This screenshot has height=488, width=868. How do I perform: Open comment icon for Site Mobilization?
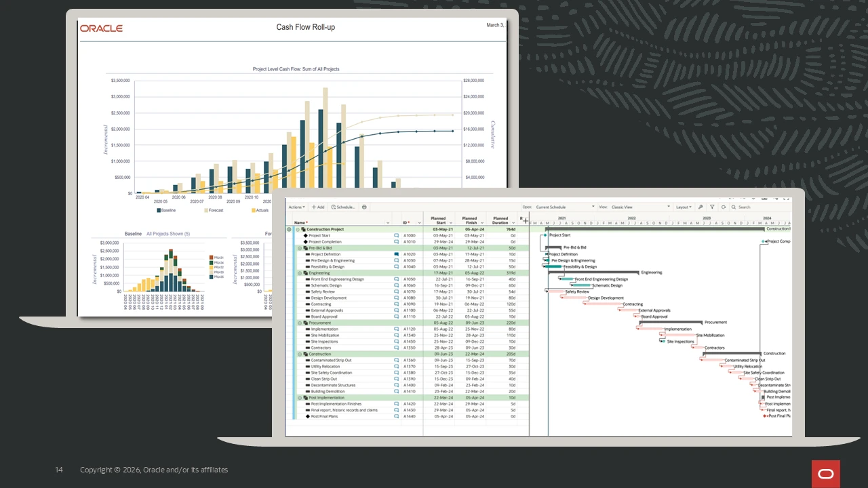click(x=397, y=335)
